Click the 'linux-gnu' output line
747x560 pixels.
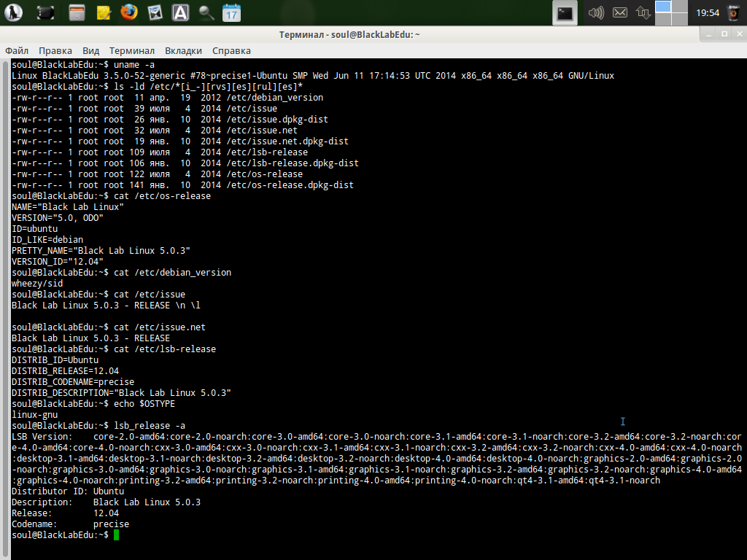click(35, 415)
